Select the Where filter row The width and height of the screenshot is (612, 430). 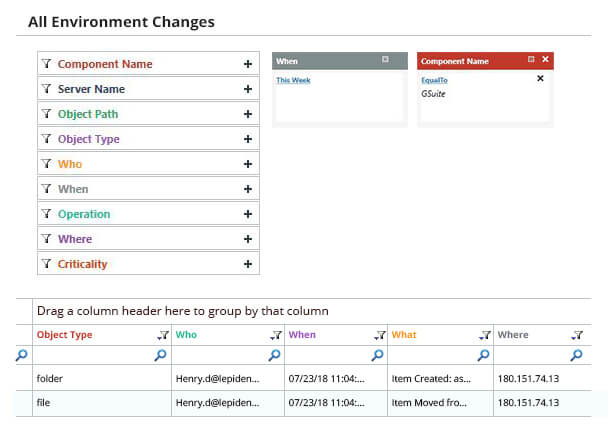tap(148, 239)
